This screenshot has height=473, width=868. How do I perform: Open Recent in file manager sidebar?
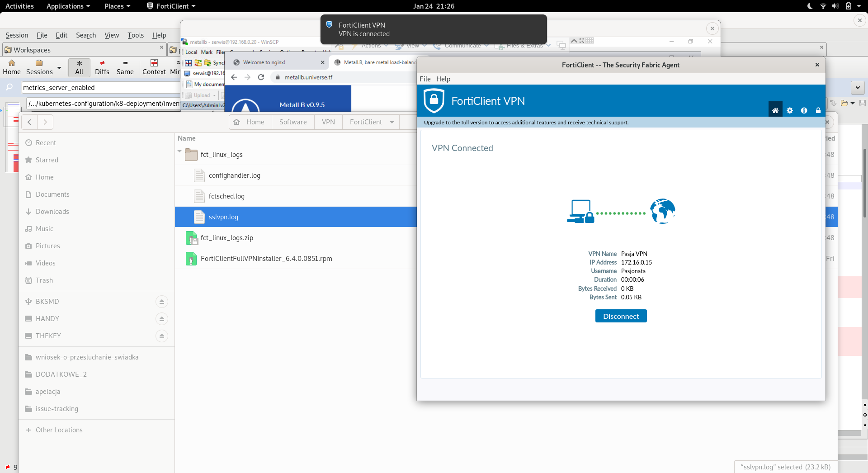coord(96,143)
